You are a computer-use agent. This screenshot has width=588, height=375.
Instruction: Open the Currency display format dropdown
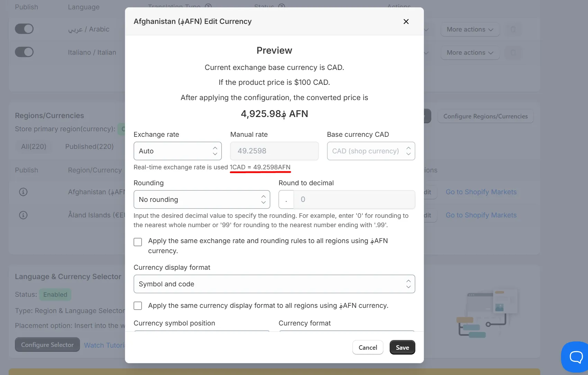274,284
